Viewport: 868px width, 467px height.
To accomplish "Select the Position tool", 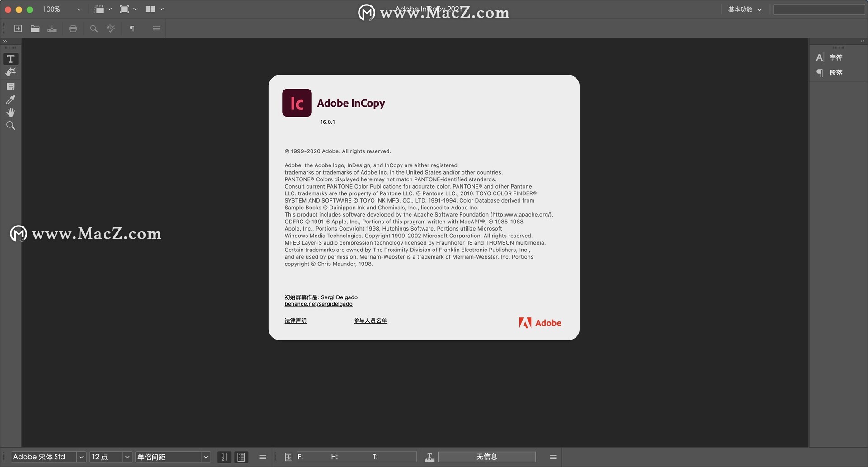I will (11, 72).
